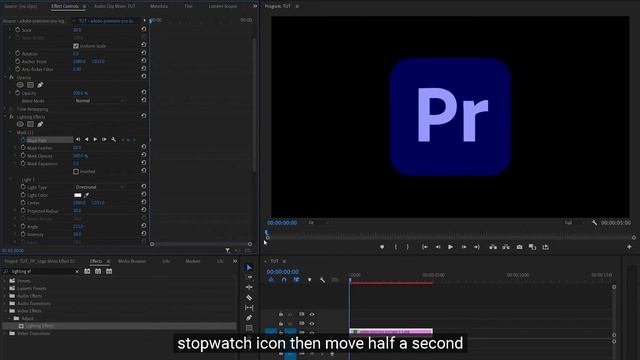Collapse the Opacity effect section
Viewport: 640px width, 360px height.
pos(6,77)
